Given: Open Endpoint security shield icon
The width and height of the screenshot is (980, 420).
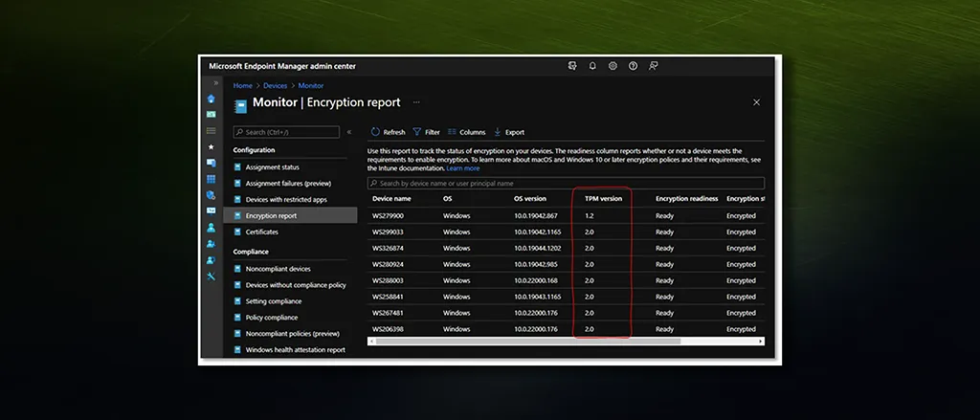Looking at the screenshot, I should click(x=212, y=195).
